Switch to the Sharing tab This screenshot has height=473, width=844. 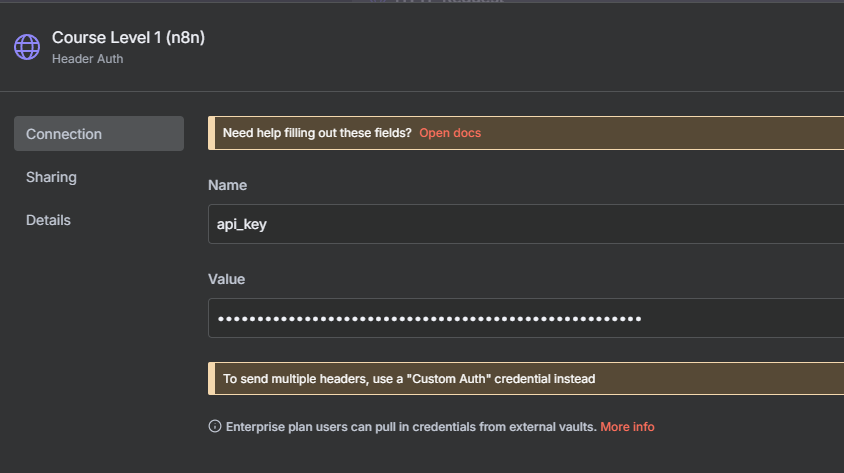point(51,177)
